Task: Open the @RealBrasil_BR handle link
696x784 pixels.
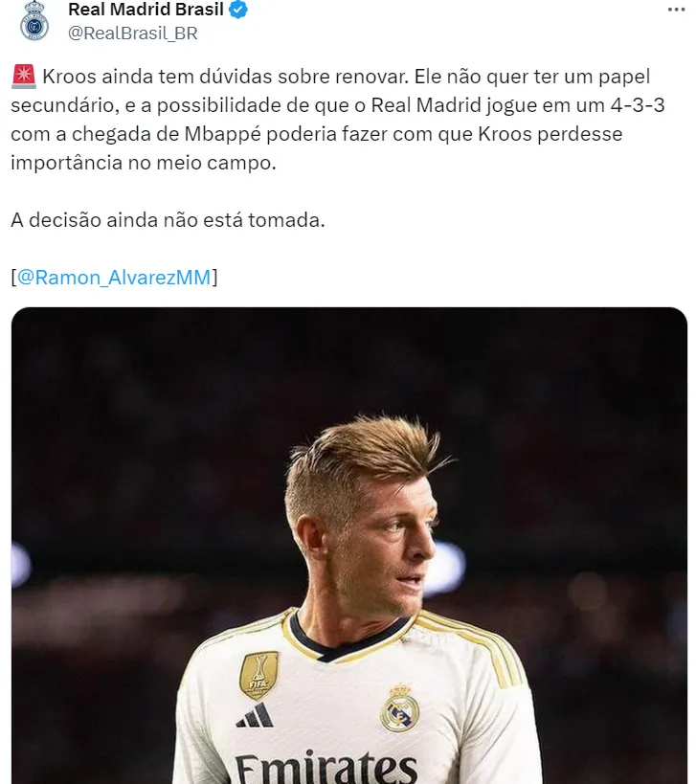Action: tap(133, 33)
